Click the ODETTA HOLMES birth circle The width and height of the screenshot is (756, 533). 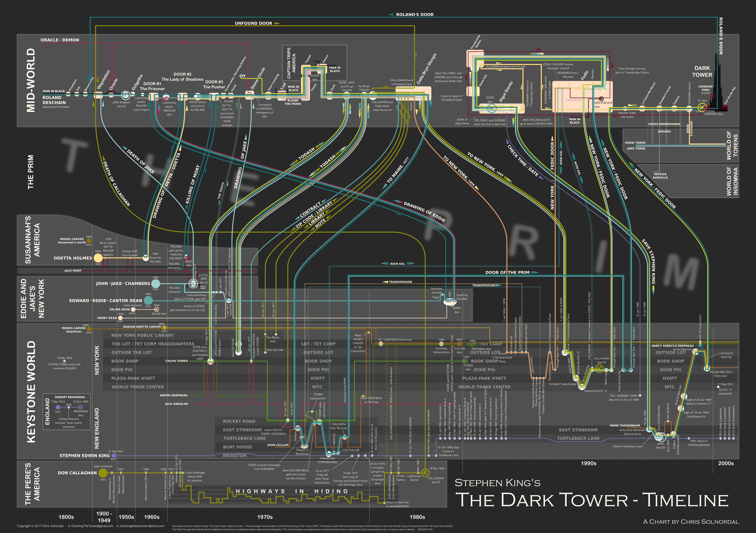(98, 258)
